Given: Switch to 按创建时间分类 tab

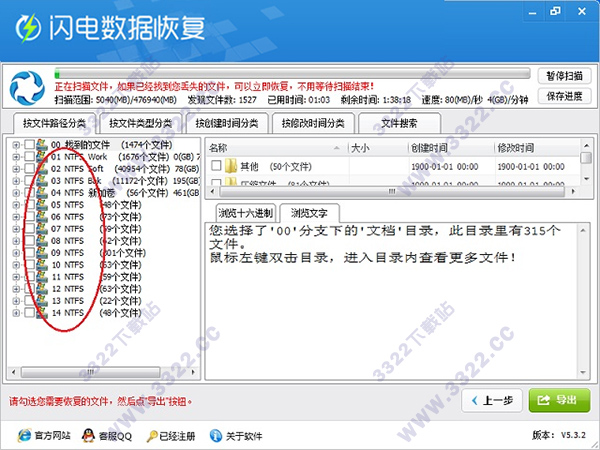Looking at the screenshot, I should (x=227, y=123).
